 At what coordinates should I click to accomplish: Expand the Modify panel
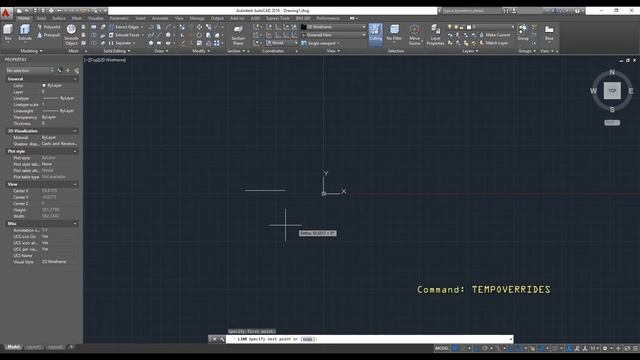[x=201, y=51]
